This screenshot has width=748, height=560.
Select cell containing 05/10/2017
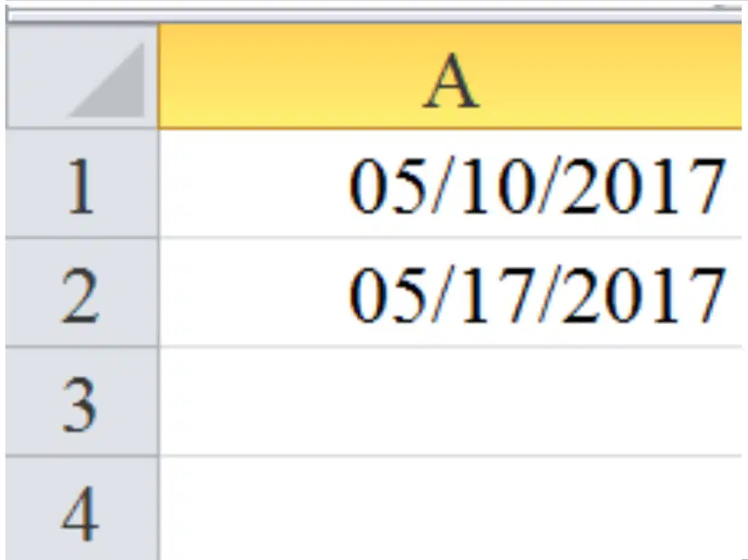[450, 184]
